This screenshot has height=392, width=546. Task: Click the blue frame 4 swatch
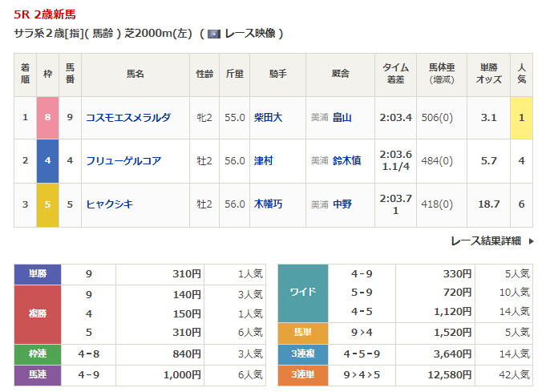click(x=47, y=160)
